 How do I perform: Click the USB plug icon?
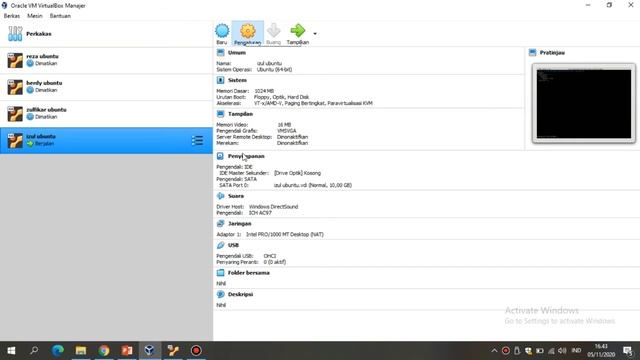tap(220, 245)
